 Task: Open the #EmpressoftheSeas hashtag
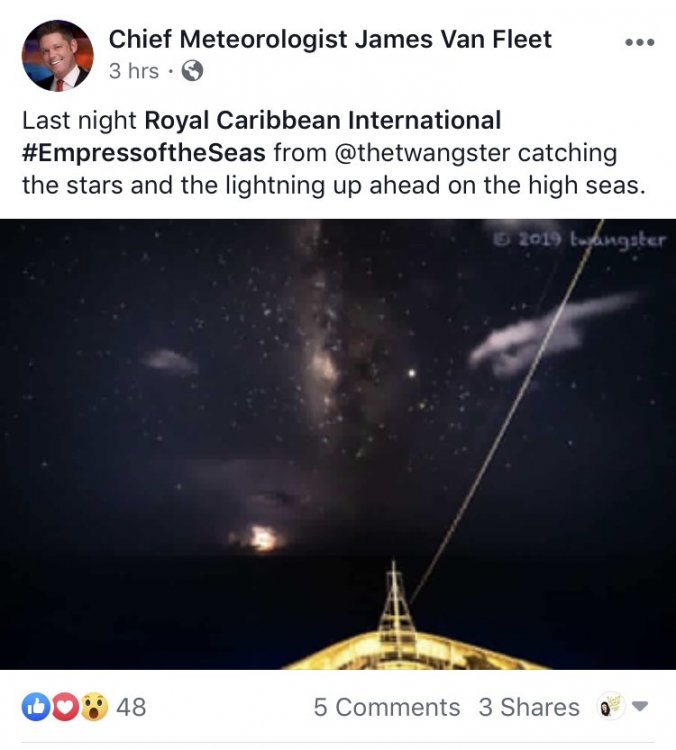[x=144, y=153]
